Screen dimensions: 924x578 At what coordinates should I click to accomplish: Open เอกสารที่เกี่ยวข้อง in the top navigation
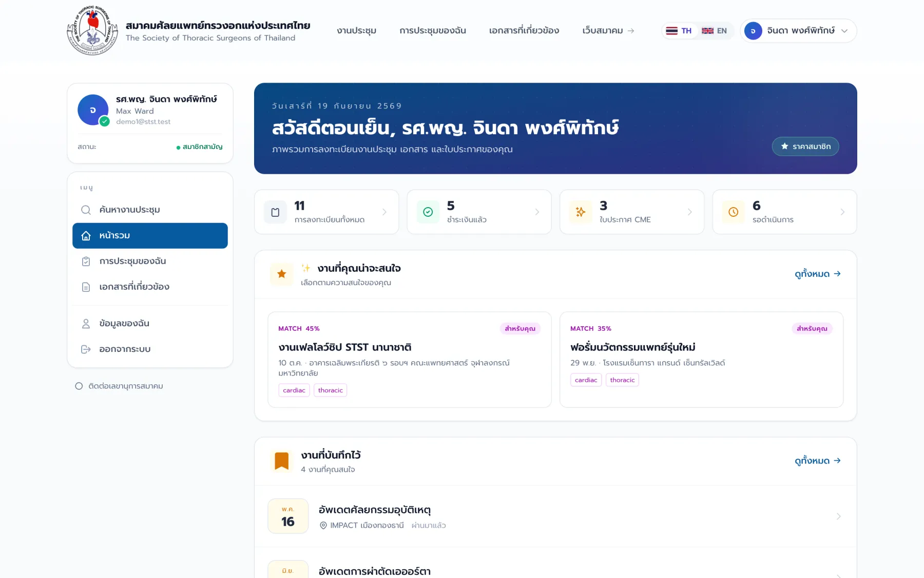[524, 31]
